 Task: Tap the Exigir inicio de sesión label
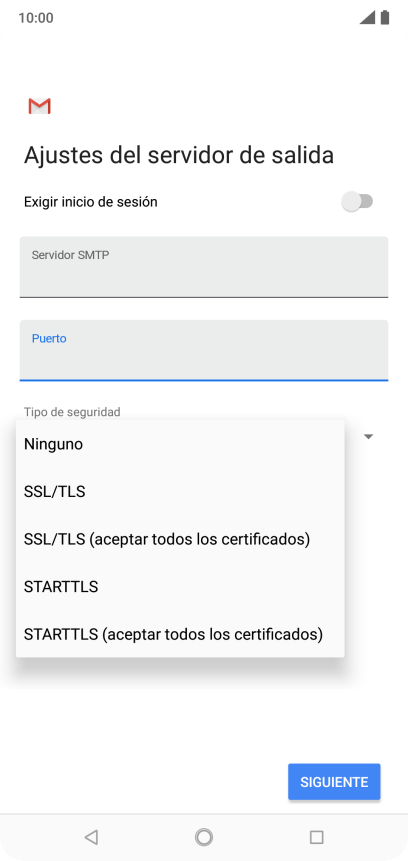[91, 202]
